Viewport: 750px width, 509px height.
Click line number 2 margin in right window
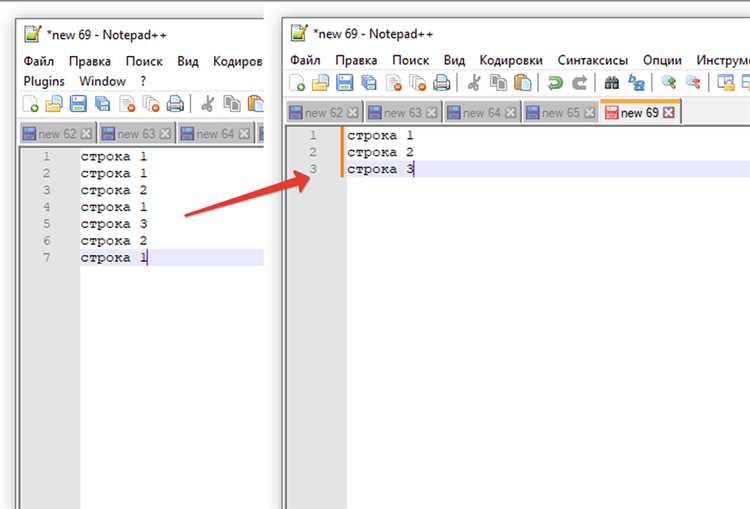pos(313,152)
